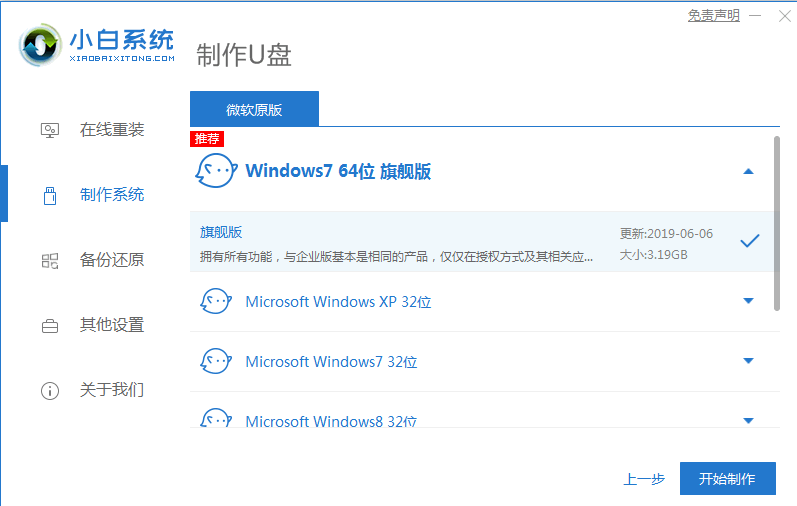Expand the Microsoft Windows8 32位 entry
This screenshot has width=797, height=506.
748,420
